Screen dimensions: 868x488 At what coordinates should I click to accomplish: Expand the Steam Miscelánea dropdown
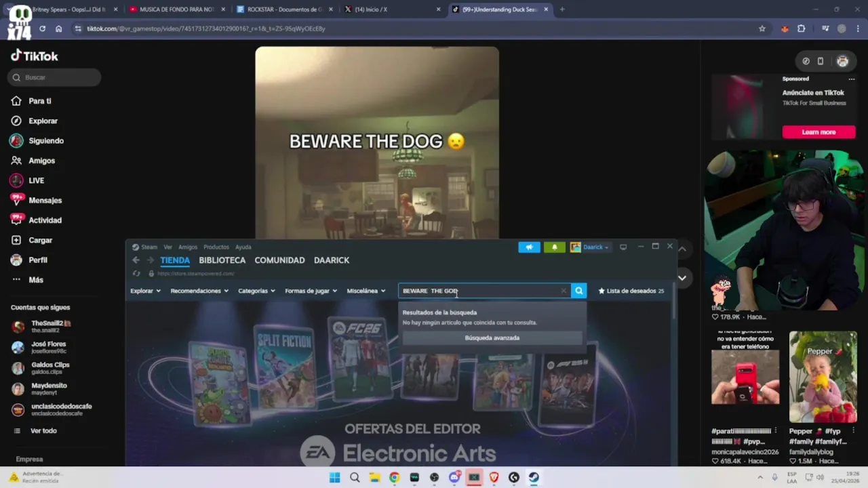click(x=366, y=291)
